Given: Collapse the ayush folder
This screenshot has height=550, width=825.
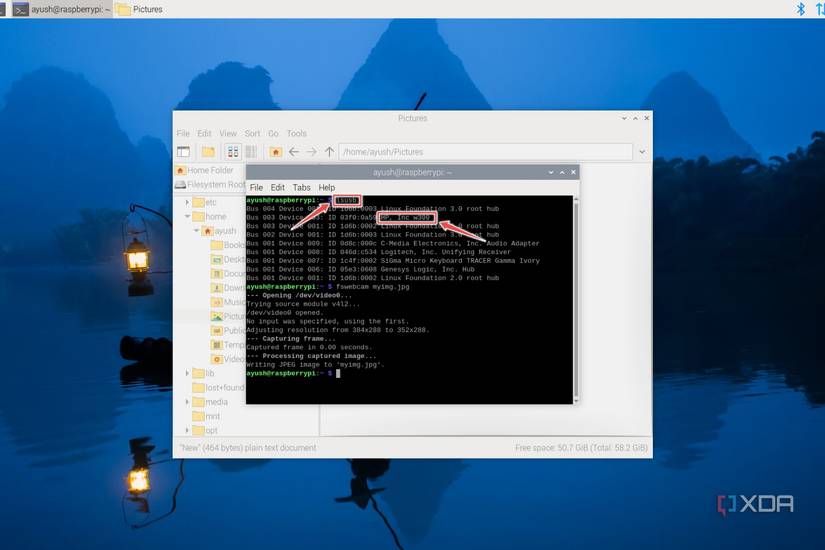Looking at the screenshot, I should [x=196, y=231].
